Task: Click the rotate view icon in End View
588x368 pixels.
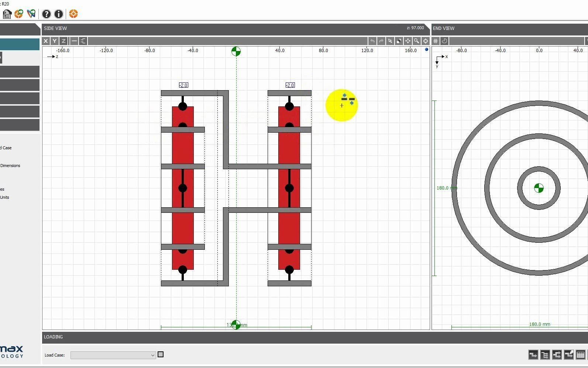Action: [444, 41]
